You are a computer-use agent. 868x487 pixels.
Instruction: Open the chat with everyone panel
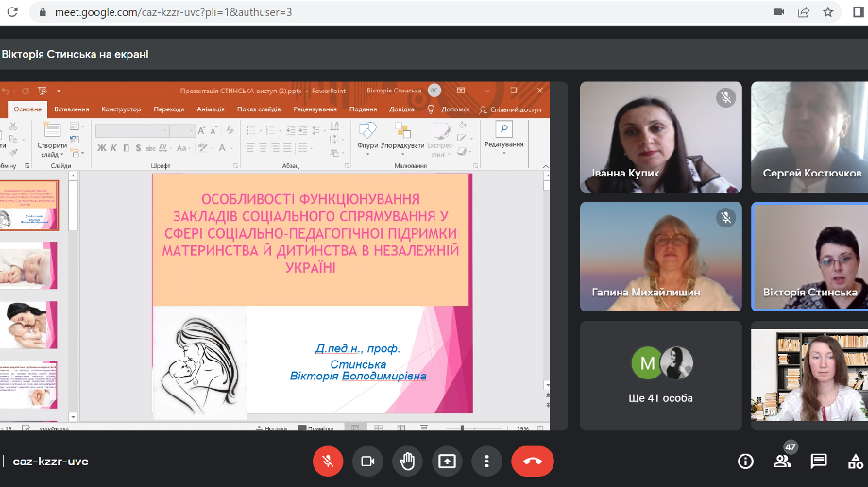[819, 461]
